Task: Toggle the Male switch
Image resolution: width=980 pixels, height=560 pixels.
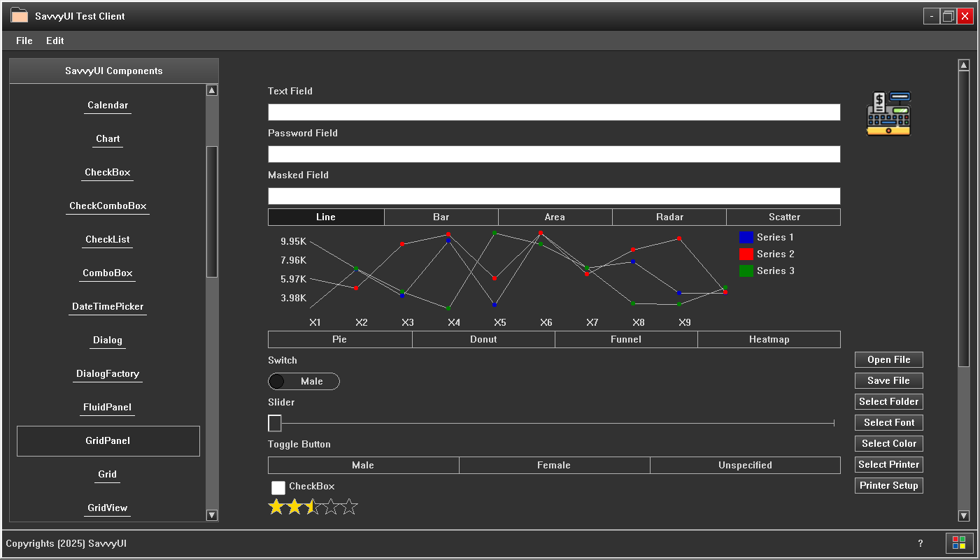Action: coord(304,381)
